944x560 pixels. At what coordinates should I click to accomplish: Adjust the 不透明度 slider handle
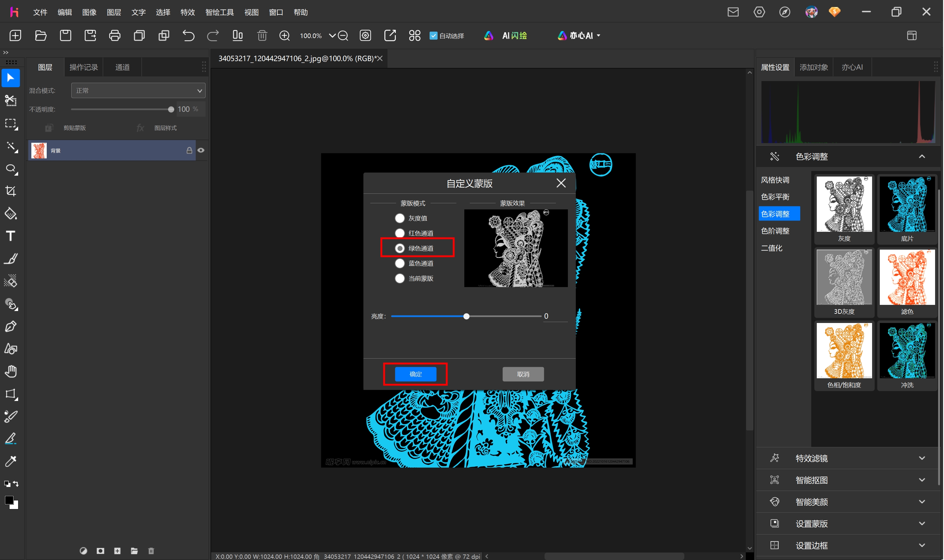coord(171,109)
